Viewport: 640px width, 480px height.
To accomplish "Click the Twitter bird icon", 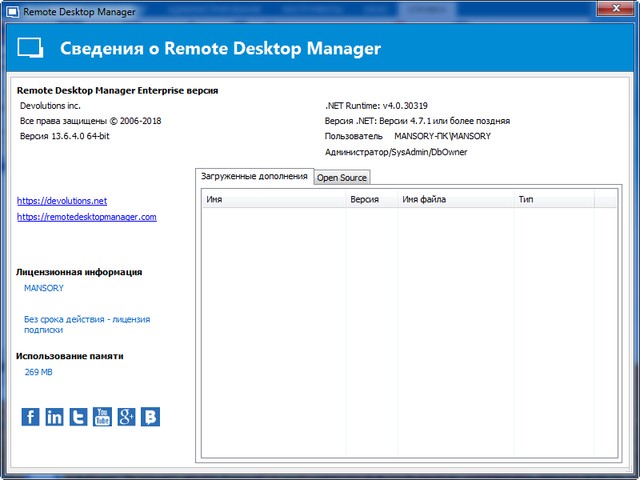I will (78, 417).
